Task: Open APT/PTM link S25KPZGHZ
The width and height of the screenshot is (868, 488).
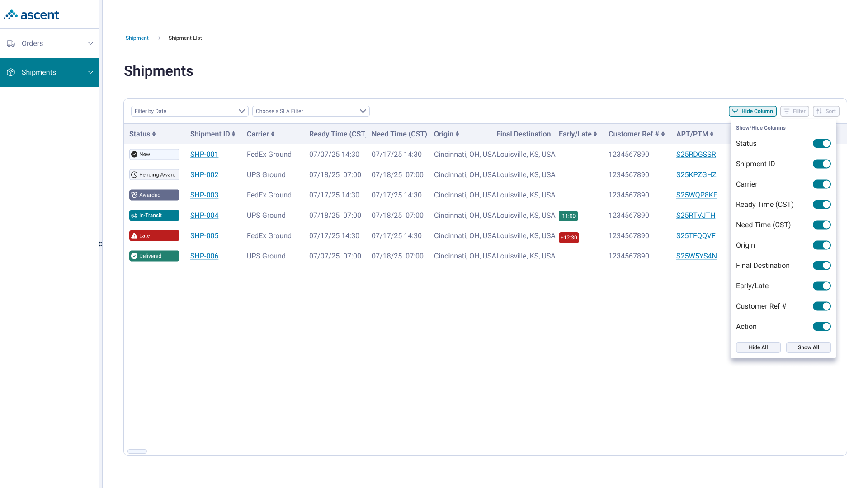Action: click(x=696, y=175)
